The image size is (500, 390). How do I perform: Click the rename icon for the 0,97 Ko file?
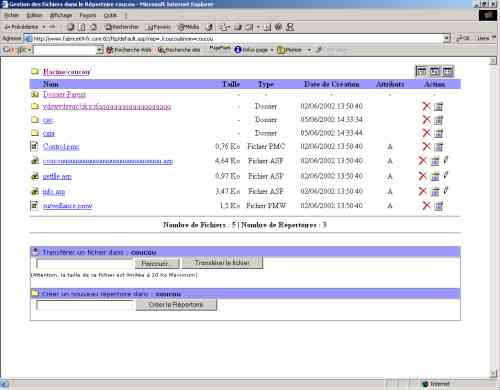pyautogui.click(x=435, y=176)
